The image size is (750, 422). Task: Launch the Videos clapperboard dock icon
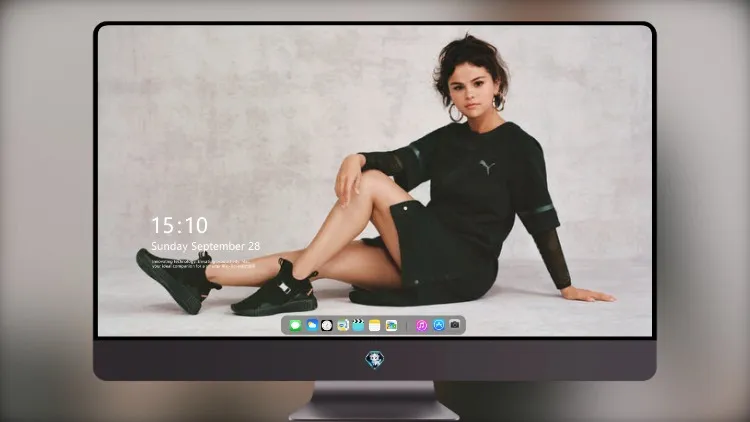pyautogui.click(x=358, y=325)
